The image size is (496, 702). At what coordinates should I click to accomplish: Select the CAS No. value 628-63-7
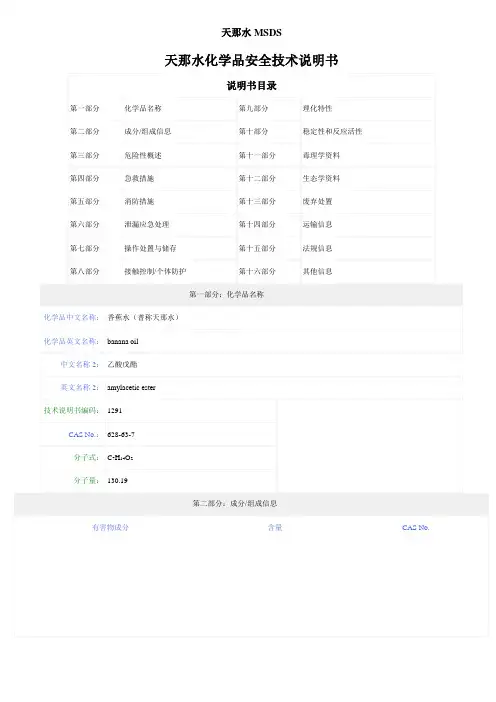click(x=121, y=434)
